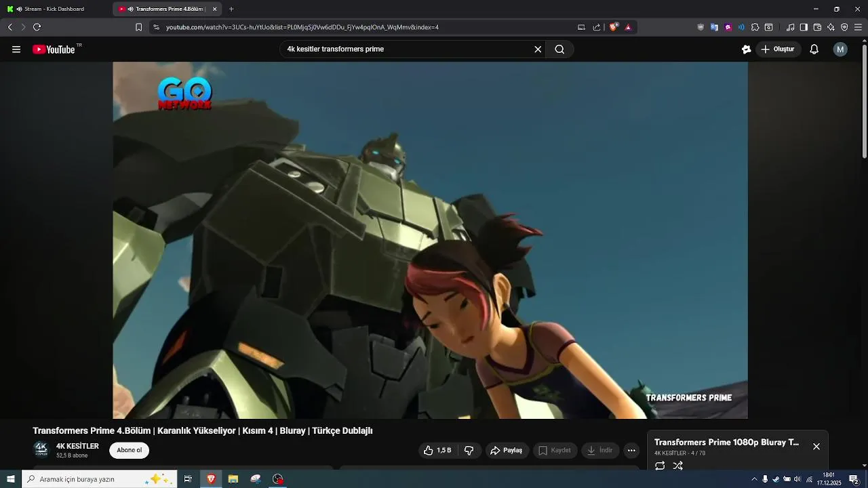
Task: Open browser main hamburger menu
Action: (x=858, y=27)
